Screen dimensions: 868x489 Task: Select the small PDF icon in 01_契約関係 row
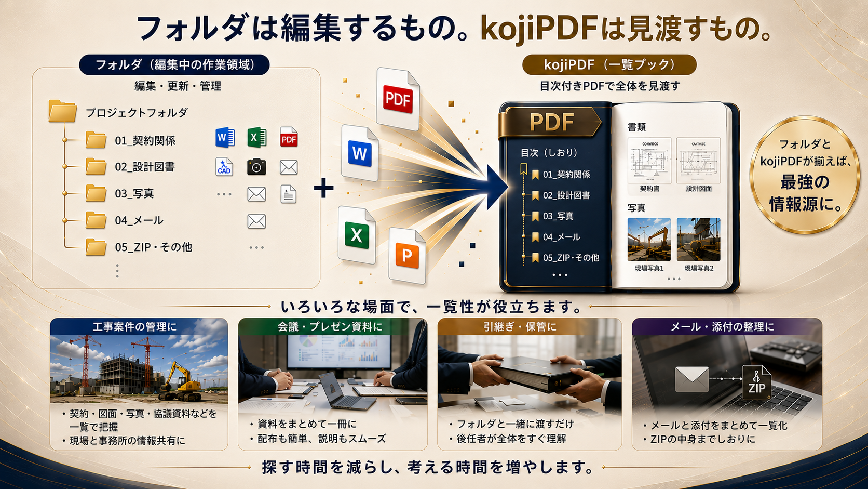289,138
